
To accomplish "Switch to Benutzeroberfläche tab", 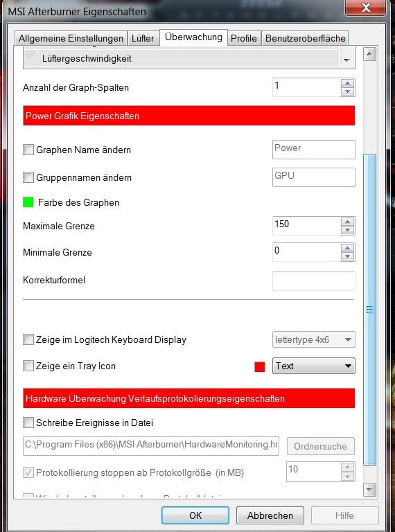I will 305,38.
